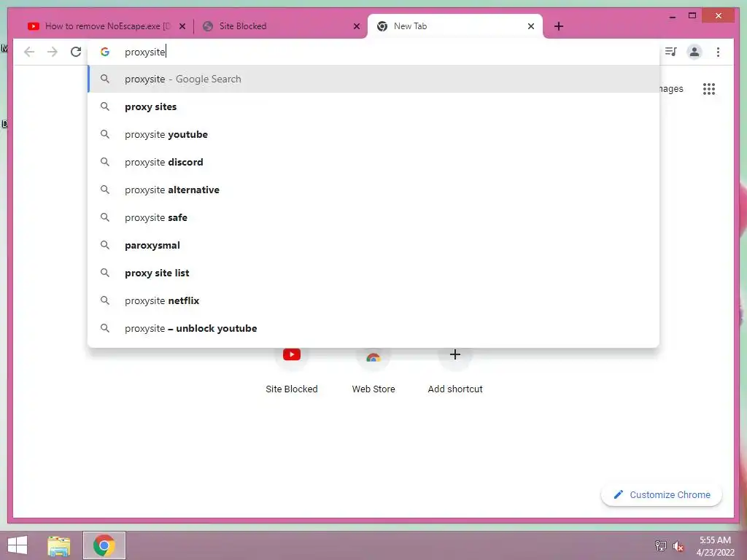The height and width of the screenshot is (560, 747).
Task: Close the YouTube NoEscape.exe tab
Action: [182, 26]
